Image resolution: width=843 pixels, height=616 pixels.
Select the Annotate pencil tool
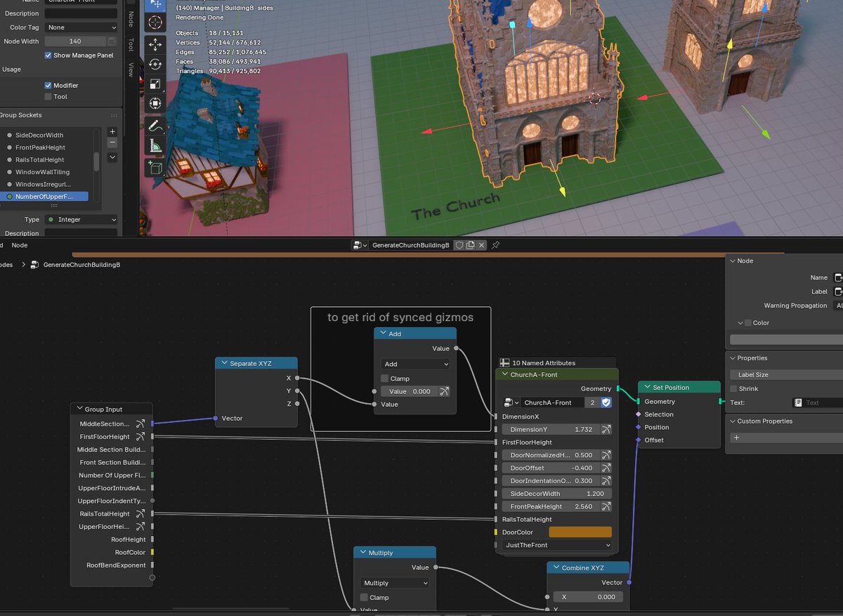(x=155, y=126)
